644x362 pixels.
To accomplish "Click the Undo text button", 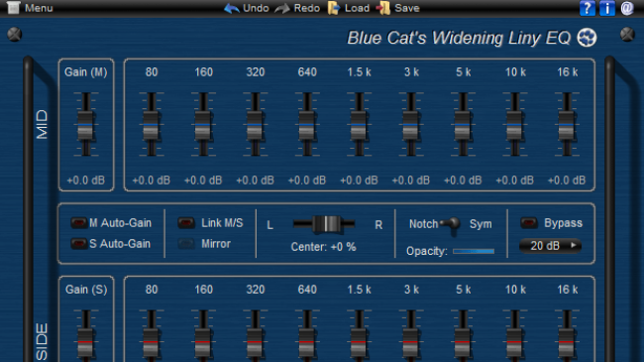I will click(x=256, y=8).
